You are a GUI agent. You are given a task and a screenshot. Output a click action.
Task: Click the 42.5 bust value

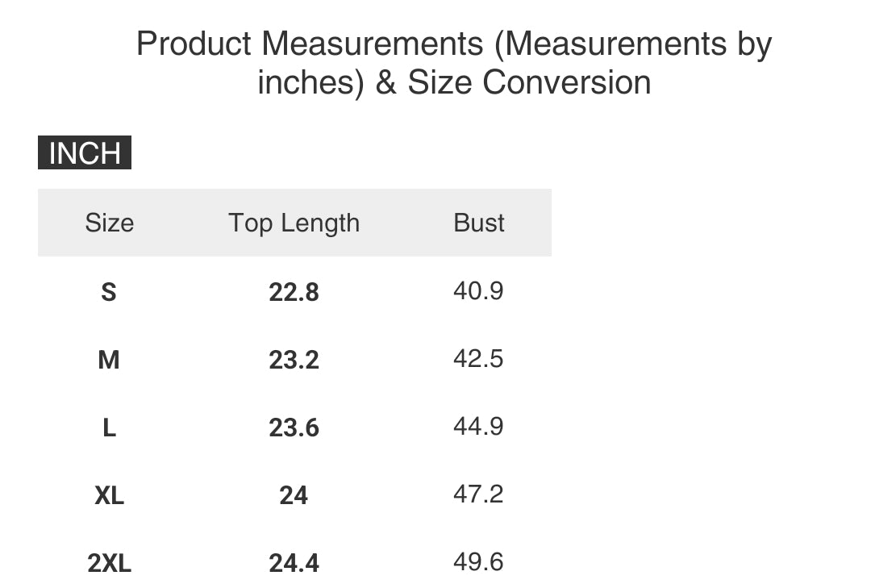click(x=478, y=358)
